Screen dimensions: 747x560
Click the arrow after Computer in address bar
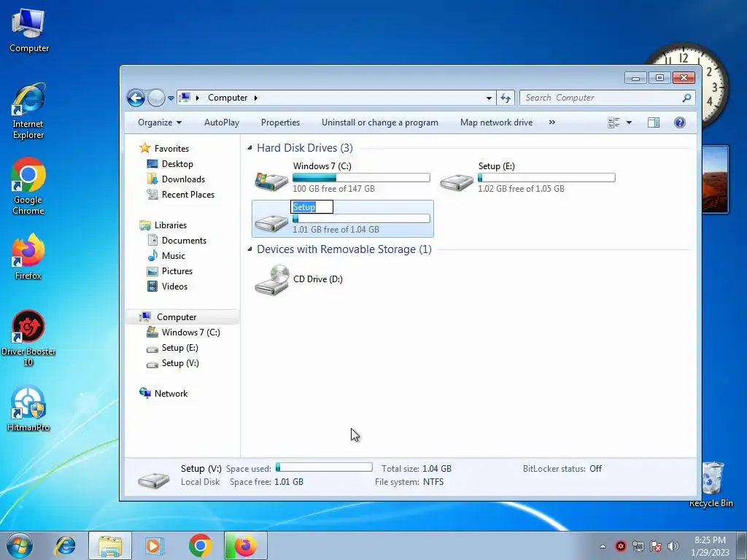click(256, 98)
